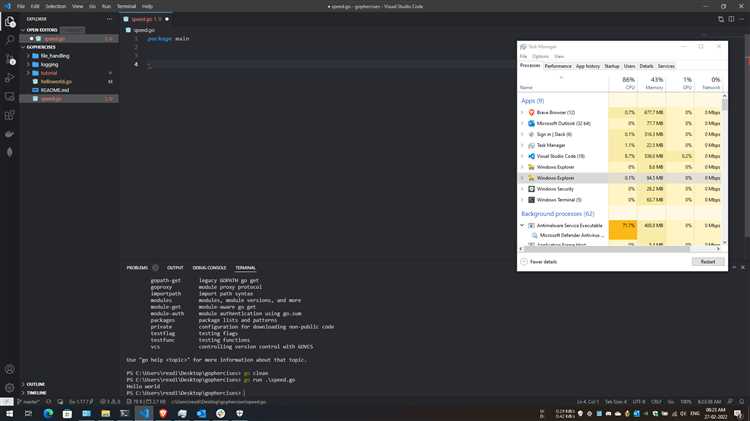Open Task Manager View menu
Image resolution: width=750 pixels, height=421 pixels.
[559, 56]
